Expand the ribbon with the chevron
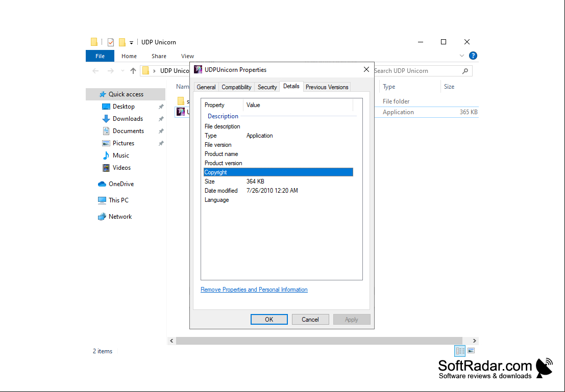565x392 pixels. point(461,56)
